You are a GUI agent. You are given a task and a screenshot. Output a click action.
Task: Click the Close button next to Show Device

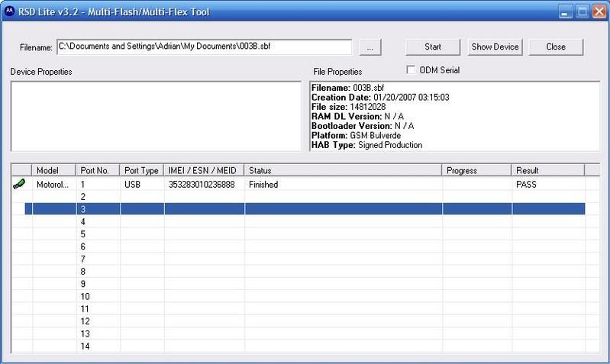(x=556, y=47)
